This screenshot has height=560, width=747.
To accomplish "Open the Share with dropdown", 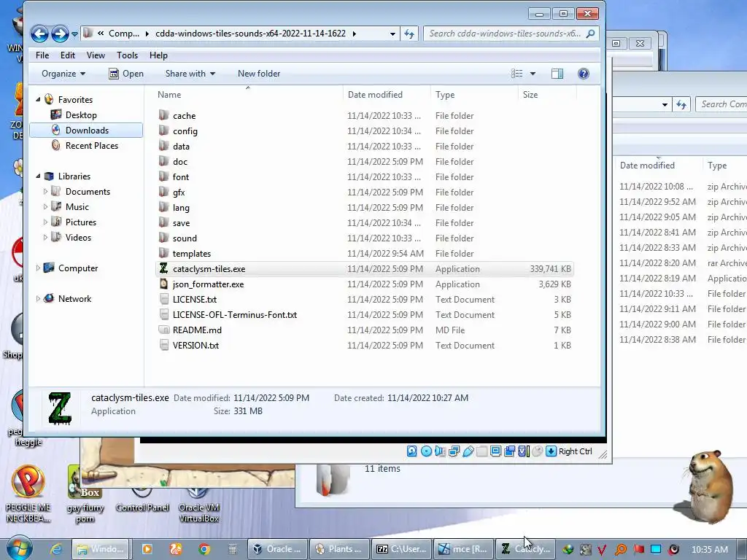I will (190, 74).
